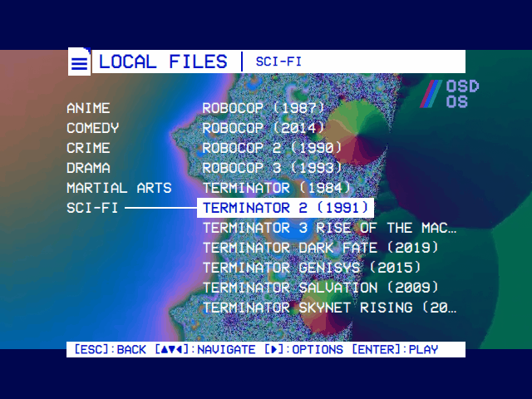Open the hamburger menu icon
Viewport: 532px width, 399px height.
(80, 62)
